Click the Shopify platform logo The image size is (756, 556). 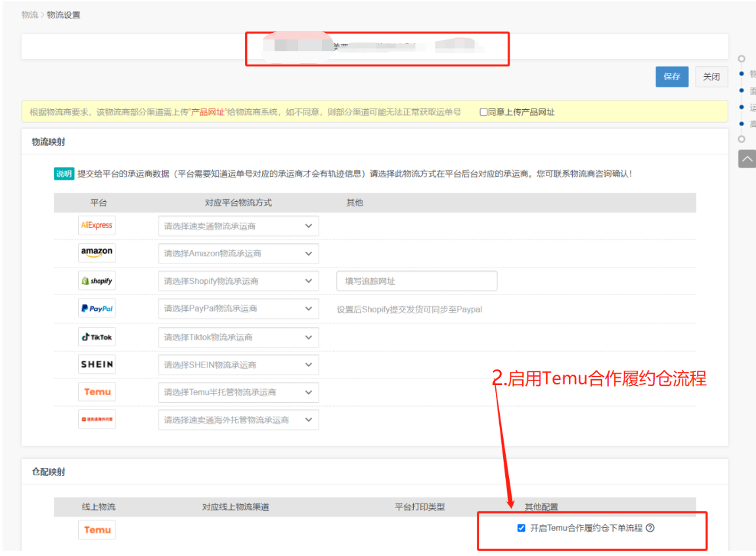(x=97, y=281)
